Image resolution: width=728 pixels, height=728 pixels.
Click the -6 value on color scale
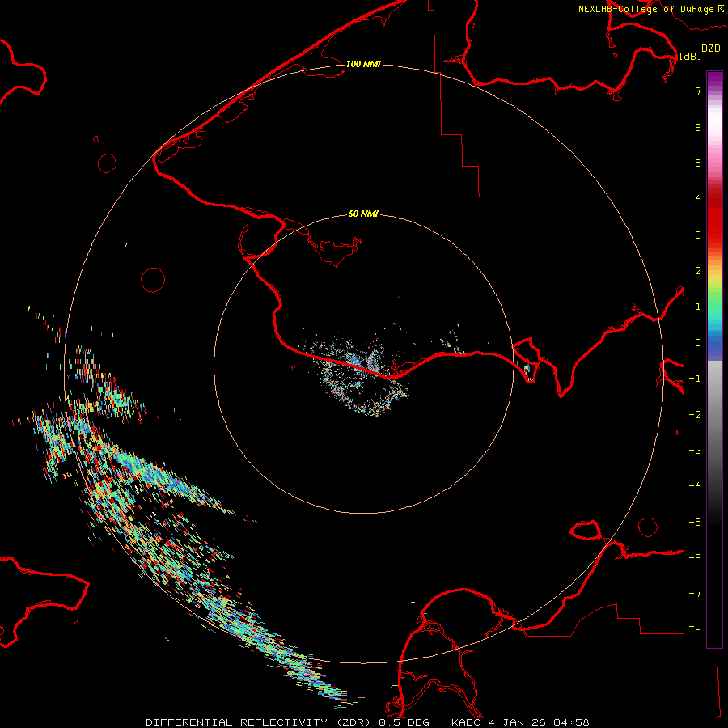coord(695,558)
